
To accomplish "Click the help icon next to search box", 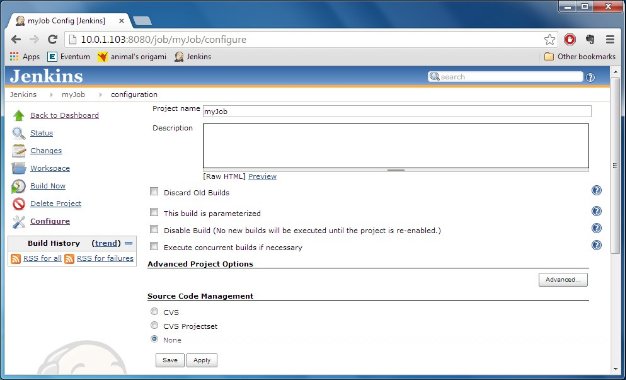I will click(x=590, y=77).
